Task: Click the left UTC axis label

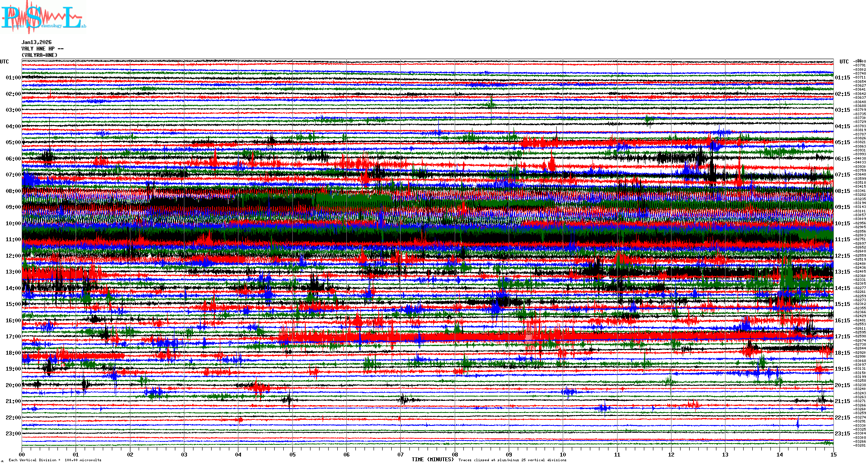Action: [4, 62]
